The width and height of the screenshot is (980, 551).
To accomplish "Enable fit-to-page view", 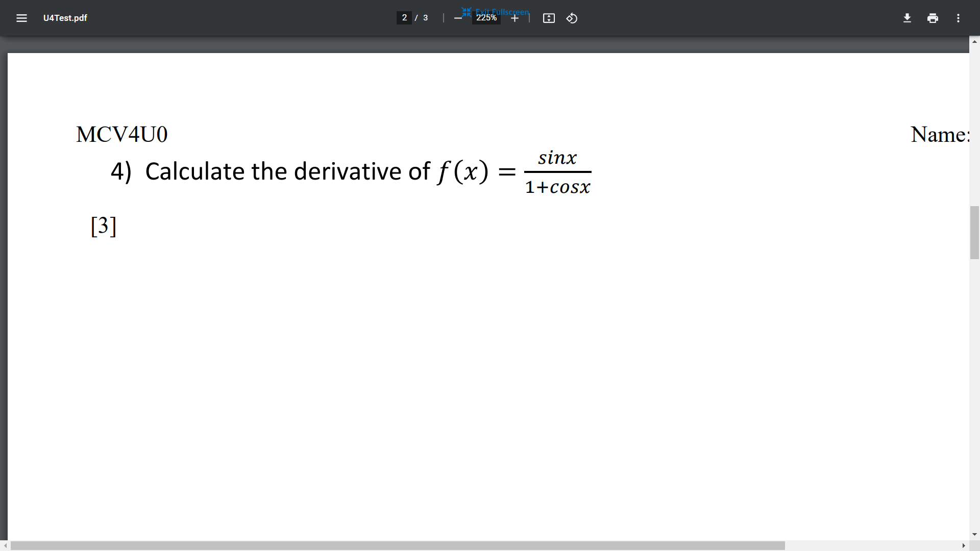I will pos(549,18).
